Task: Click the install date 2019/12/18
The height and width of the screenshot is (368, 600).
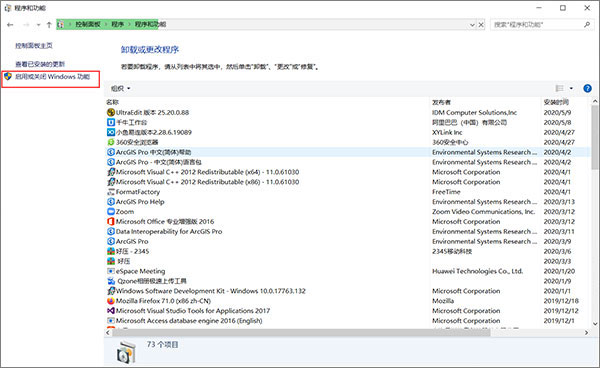Action: point(561,301)
